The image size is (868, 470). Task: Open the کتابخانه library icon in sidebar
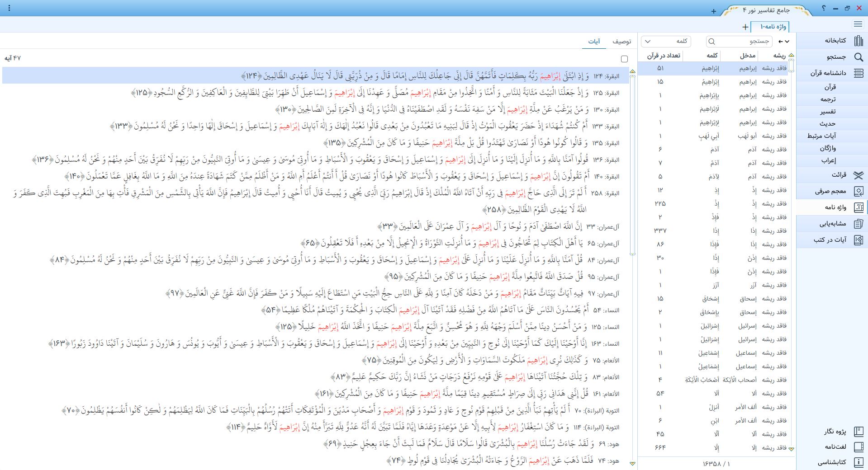(x=858, y=41)
